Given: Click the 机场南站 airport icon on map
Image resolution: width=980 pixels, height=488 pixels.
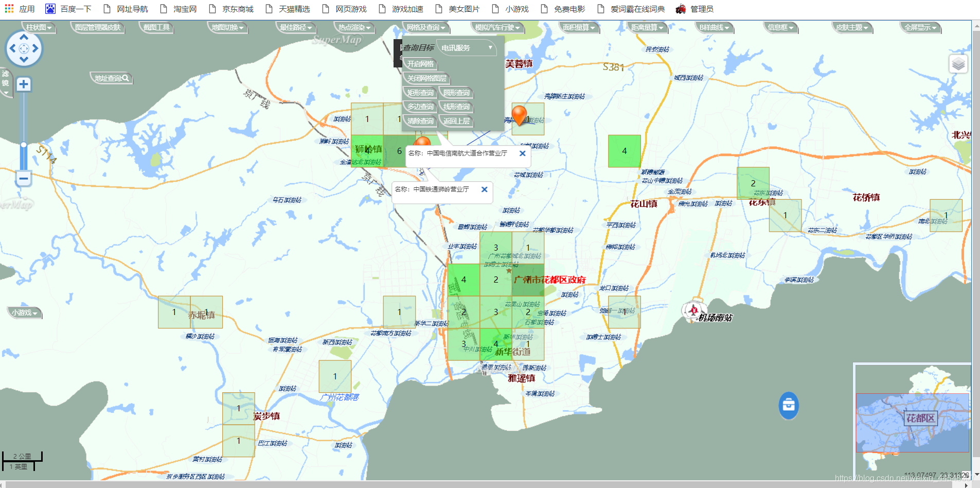Looking at the screenshot, I should pyautogui.click(x=693, y=310).
